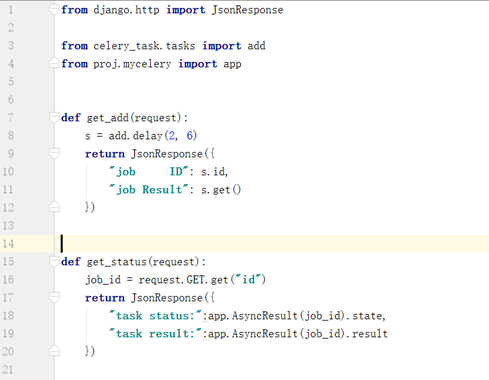Click the closing fold marker on line 12
Viewport: 489px width, 380px height.
point(54,207)
